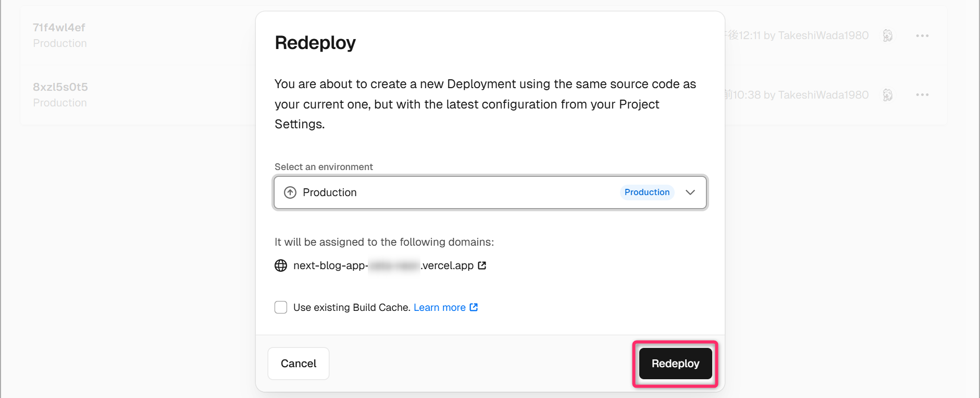Select deployment 8xzl5s0t5 in the list
Screen dimensions: 980x398
coord(60,87)
